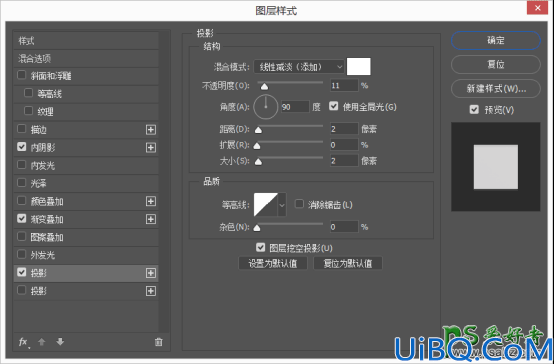Enable the 描边 checkbox
The width and height of the screenshot is (554, 364).
pyautogui.click(x=22, y=129)
